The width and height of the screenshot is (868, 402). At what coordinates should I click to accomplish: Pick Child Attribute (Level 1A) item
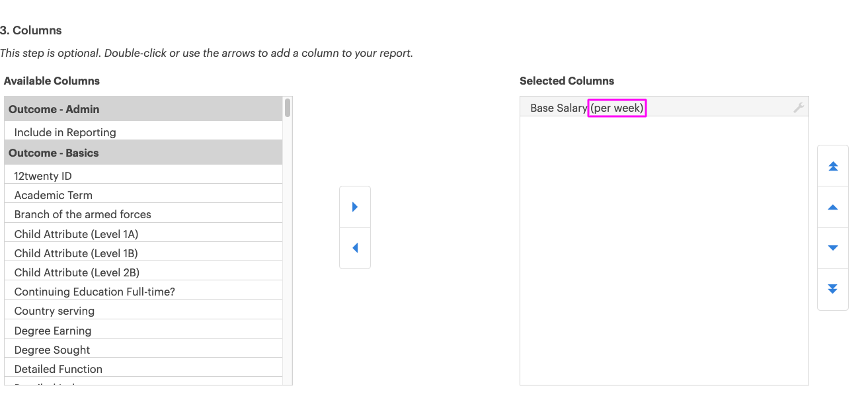tap(76, 234)
